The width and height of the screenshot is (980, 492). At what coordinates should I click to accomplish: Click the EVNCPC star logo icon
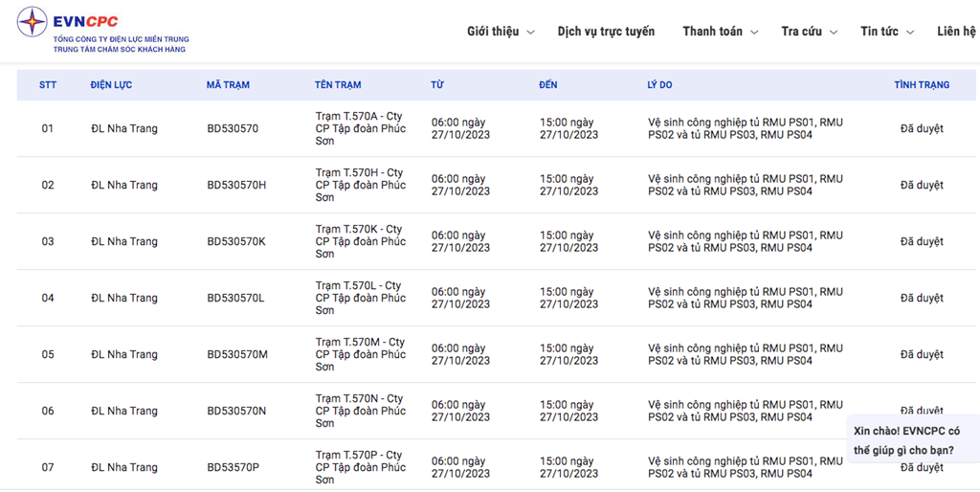pos(32,23)
